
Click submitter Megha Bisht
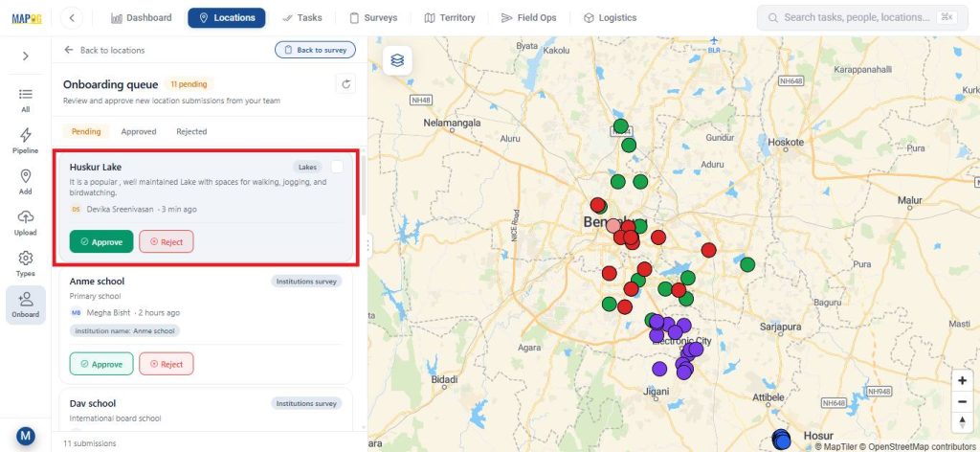[109, 312]
